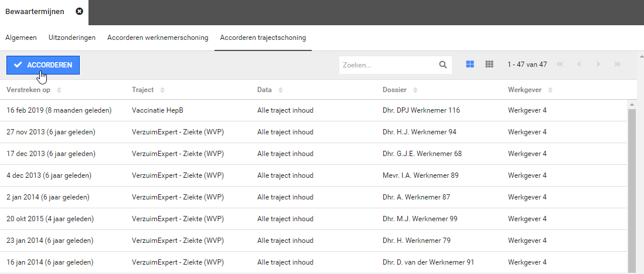Open the Algemeen tab
The width and height of the screenshot is (644, 274).
click(x=21, y=38)
